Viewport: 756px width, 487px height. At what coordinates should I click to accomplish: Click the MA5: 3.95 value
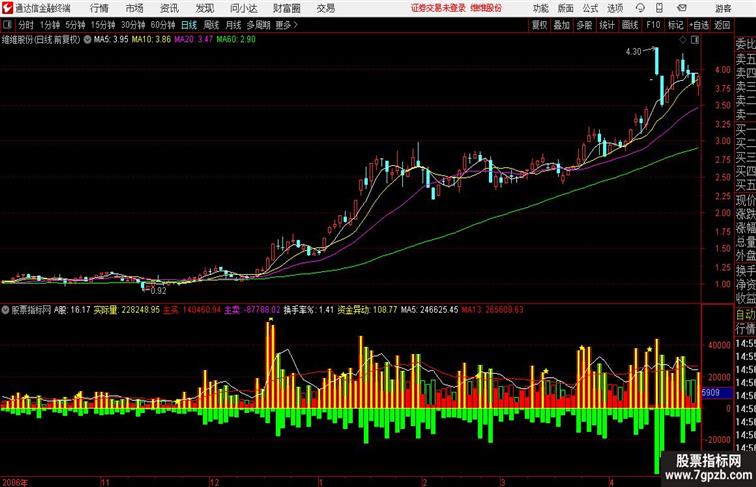[x=111, y=40]
